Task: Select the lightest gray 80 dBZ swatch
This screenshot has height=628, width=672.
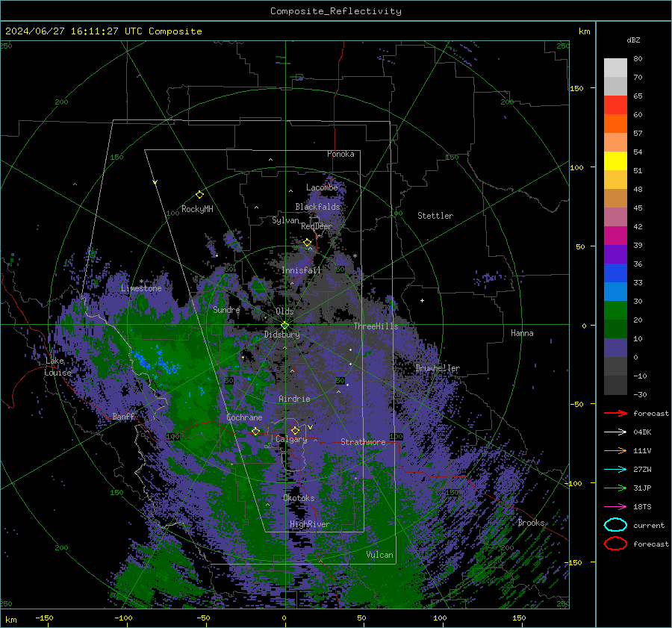Action: coord(615,68)
